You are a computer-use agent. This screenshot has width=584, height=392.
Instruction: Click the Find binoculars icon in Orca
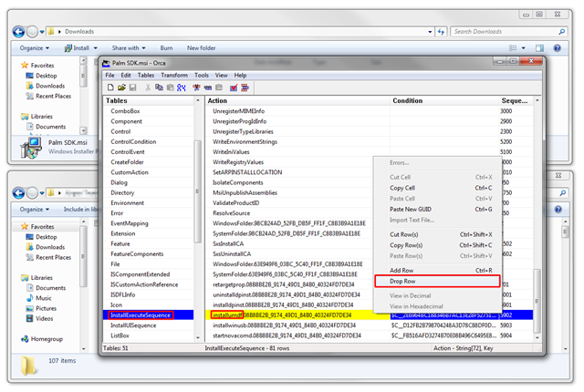click(182, 88)
